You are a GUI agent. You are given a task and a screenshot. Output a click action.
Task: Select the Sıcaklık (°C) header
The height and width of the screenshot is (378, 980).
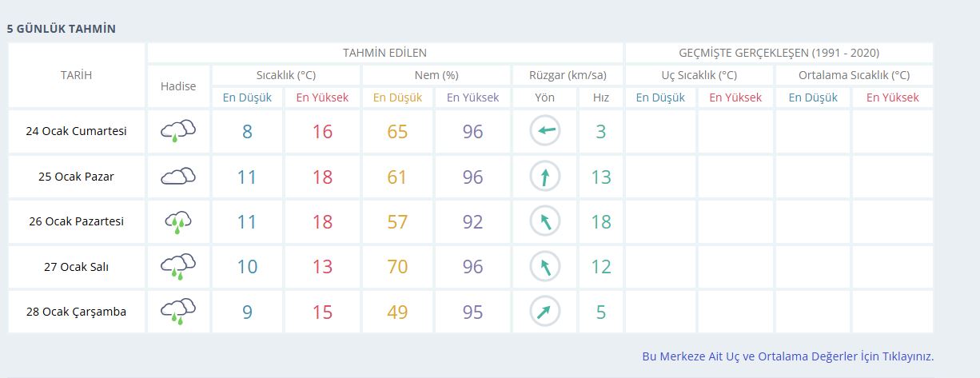click(x=286, y=75)
